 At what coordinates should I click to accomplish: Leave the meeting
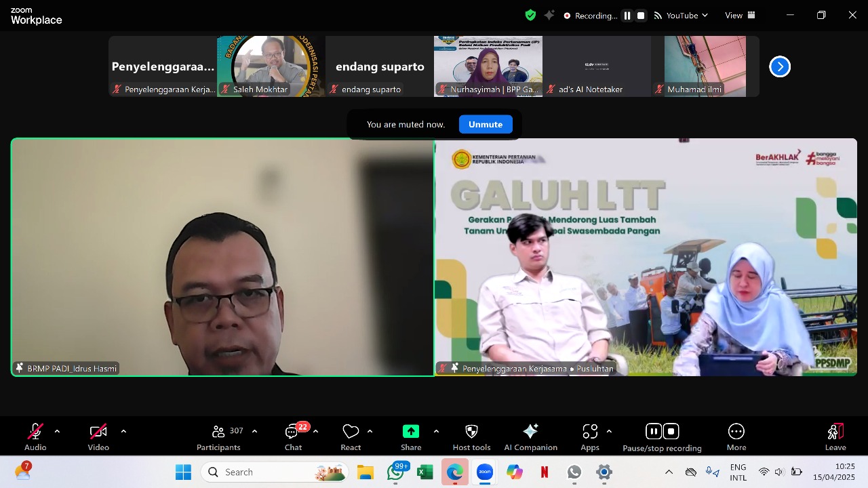click(x=835, y=437)
